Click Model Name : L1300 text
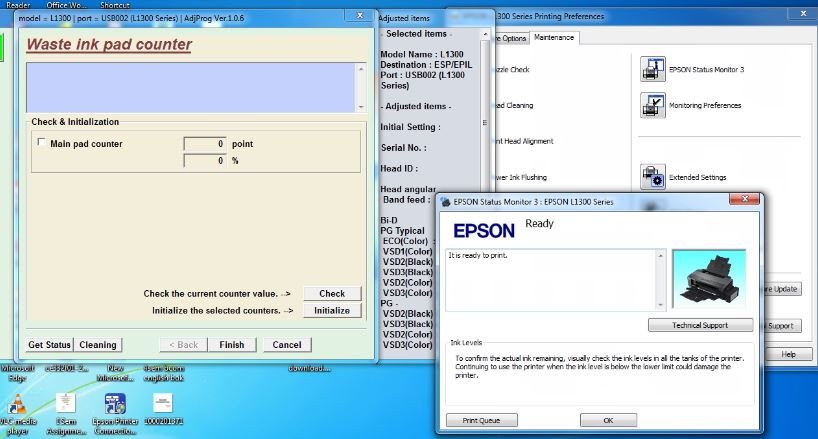This screenshot has height=439, width=818. coord(422,54)
